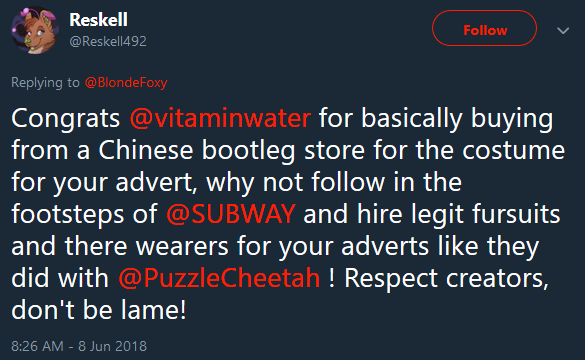Click the phrase 'Chinese bootleg store'

[232, 150]
